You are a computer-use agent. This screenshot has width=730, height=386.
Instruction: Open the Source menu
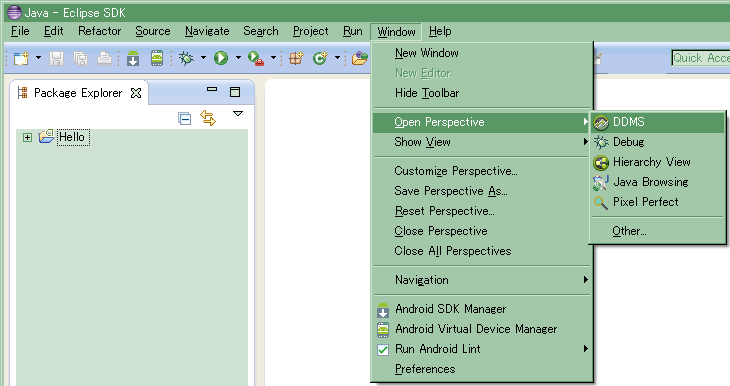153,31
